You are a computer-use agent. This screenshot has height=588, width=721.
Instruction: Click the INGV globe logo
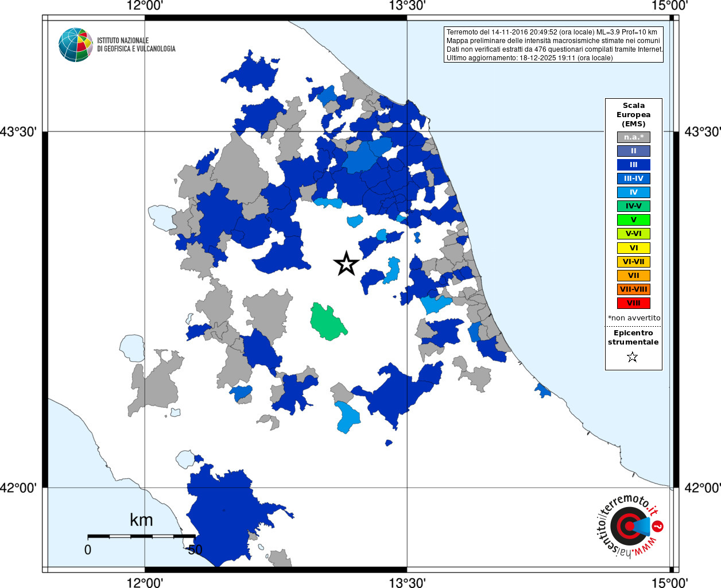[x=76, y=45]
